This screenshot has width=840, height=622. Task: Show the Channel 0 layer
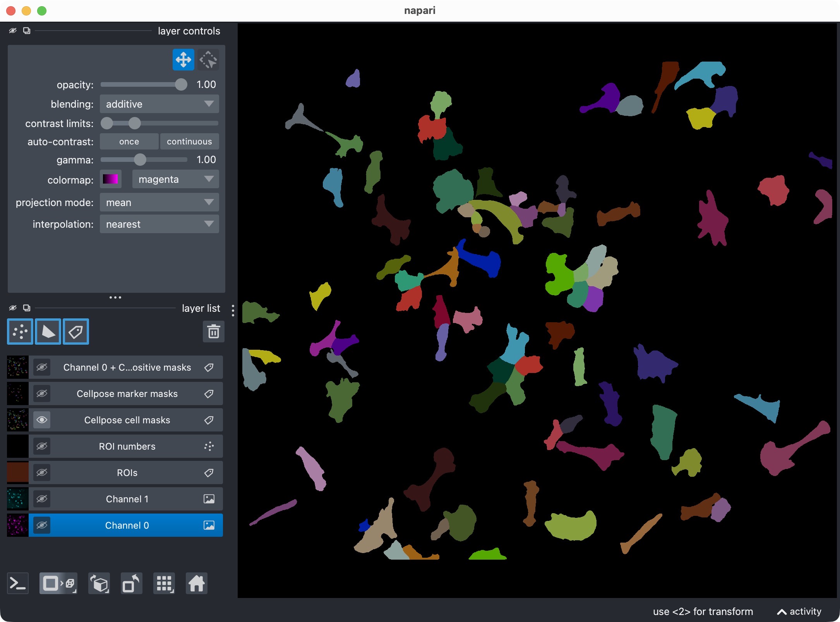(x=42, y=525)
